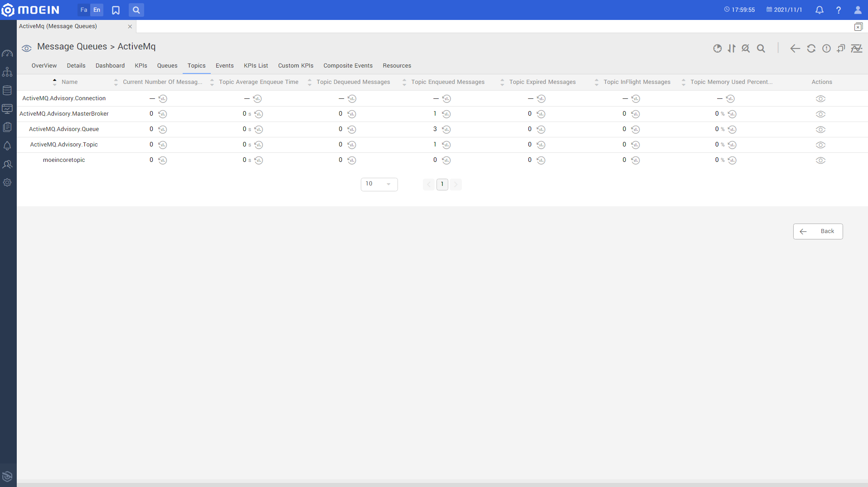
Task: Open the alerts bell icon in sidebar
Action: [7, 146]
